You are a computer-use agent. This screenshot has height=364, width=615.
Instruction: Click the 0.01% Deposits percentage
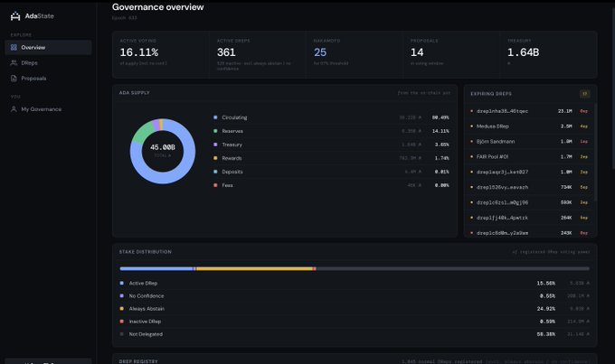(441, 172)
